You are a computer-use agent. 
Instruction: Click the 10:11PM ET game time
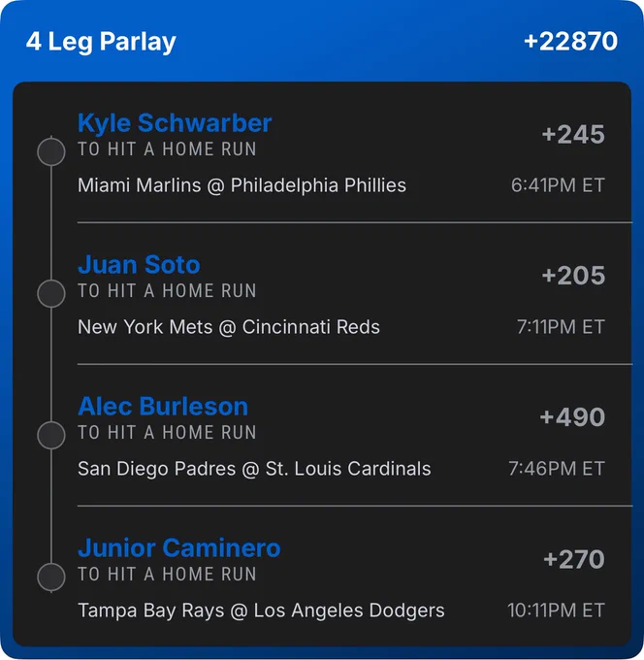[x=556, y=610]
